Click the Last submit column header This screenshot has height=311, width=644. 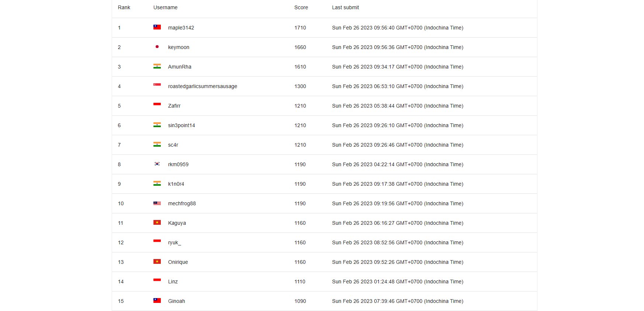coord(345,7)
